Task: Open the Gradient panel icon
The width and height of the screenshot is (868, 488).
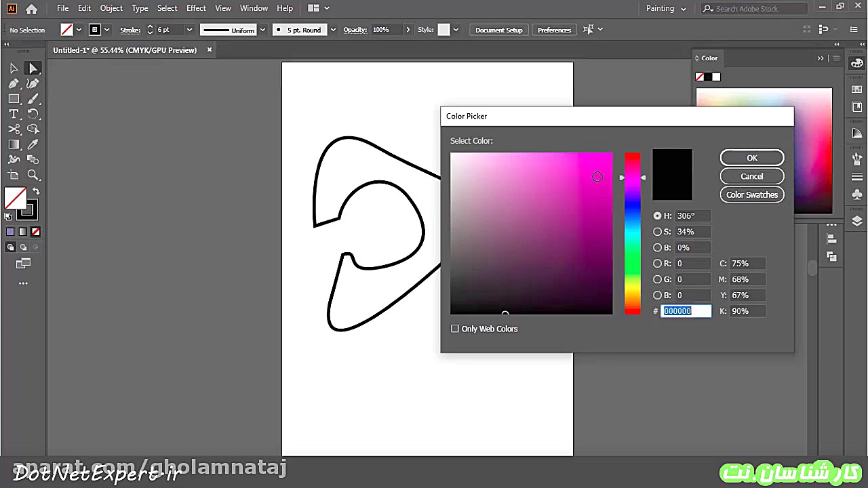Action: (856, 133)
